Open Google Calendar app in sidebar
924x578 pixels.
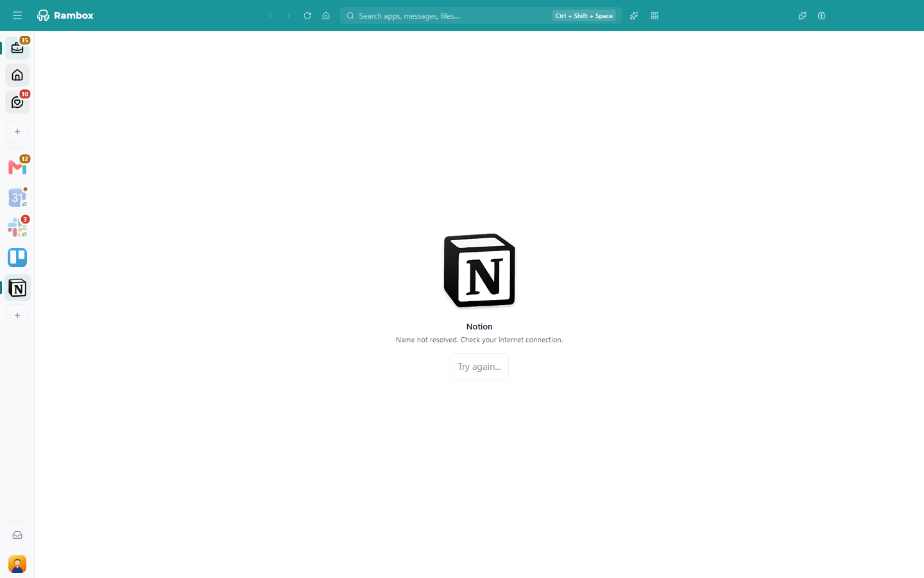[17, 197]
